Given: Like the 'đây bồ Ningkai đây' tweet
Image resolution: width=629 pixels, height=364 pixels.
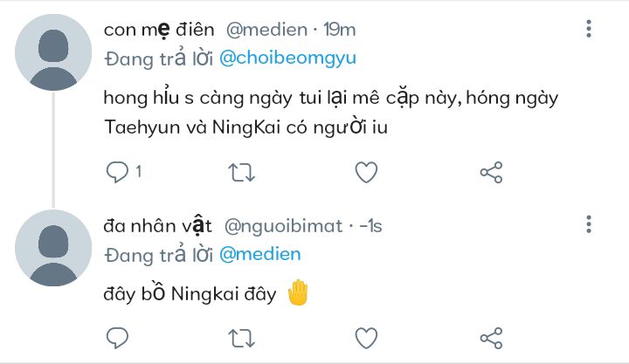Looking at the screenshot, I should click(366, 338).
